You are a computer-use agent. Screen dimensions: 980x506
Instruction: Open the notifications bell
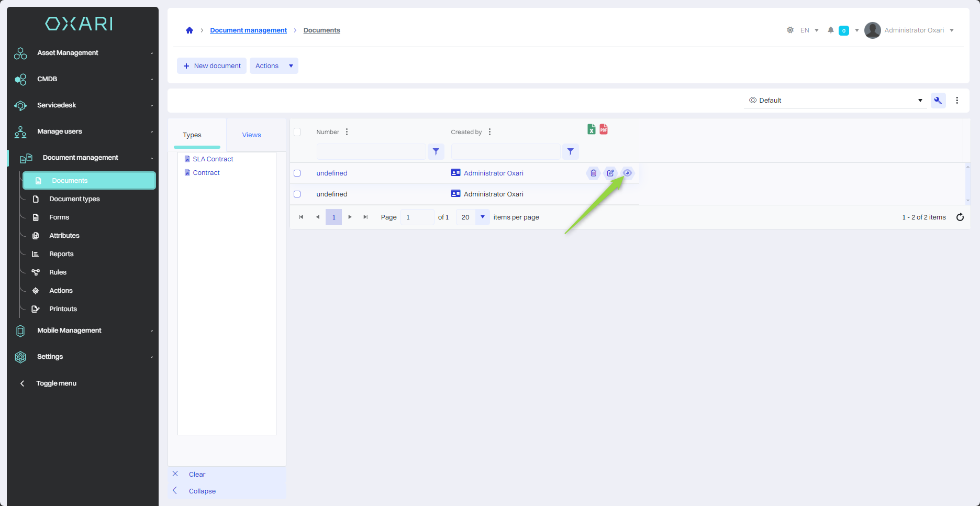(830, 30)
